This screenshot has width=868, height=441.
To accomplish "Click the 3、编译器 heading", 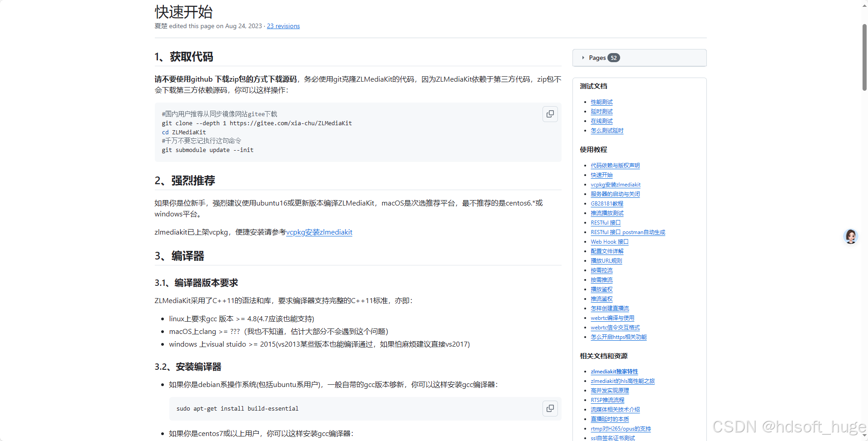I will tap(179, 256).
